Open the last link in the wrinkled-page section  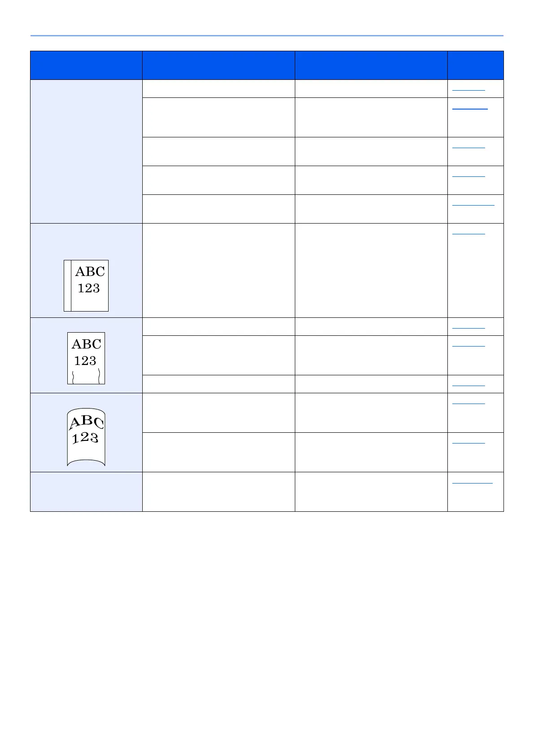click(x=468, y=385)
